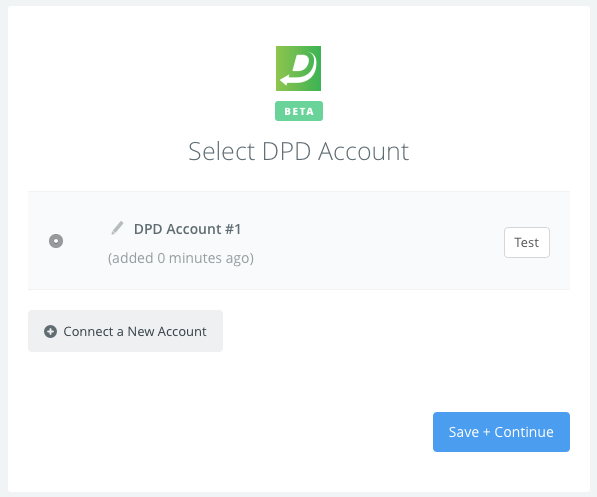Viewport: 597px width, 497px height.
Task: Click the BETA badge
Action: tap(299, 111)
